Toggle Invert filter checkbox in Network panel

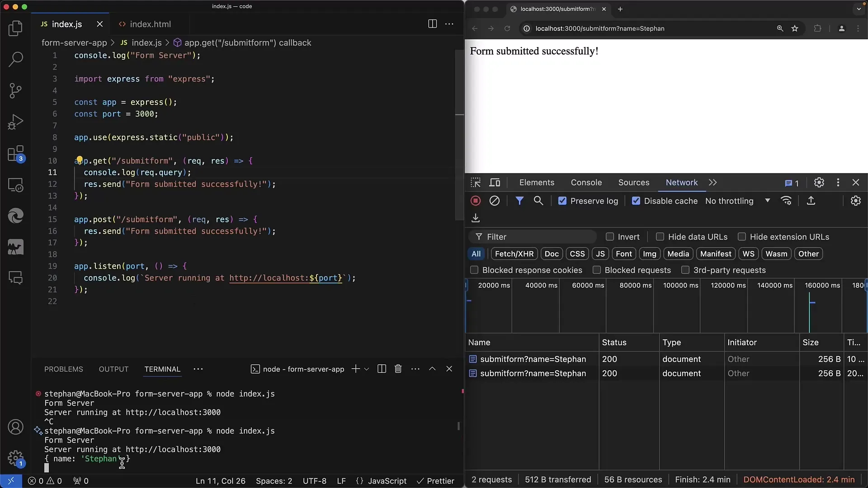(x=610, y=237)
